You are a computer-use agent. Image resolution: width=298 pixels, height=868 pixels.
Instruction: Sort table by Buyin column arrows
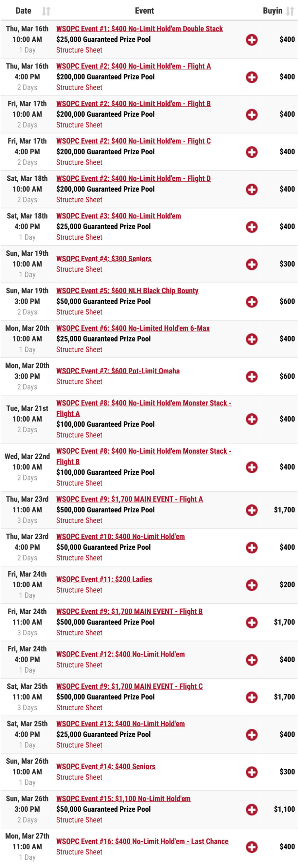(x=290, y=11)
